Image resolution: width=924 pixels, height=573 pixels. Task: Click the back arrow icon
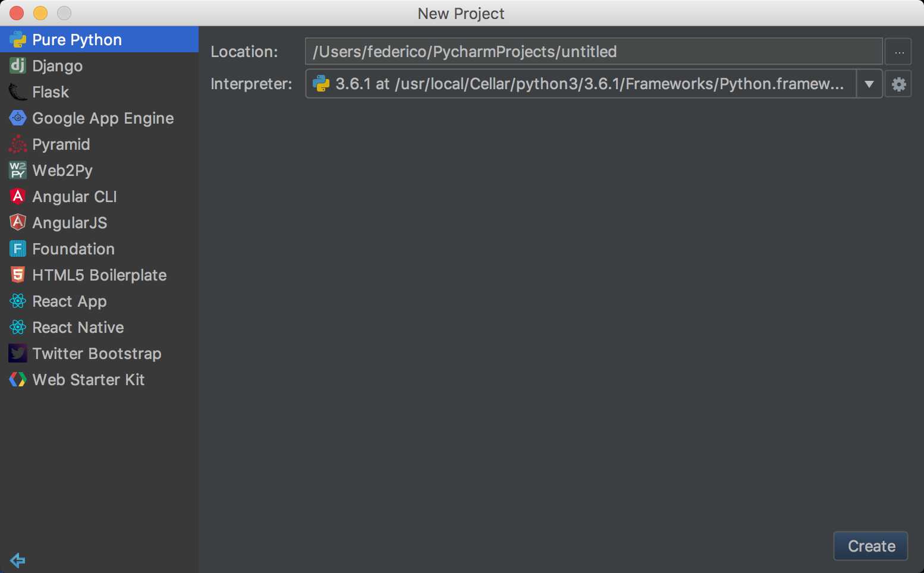pyautogui.click(x=18, y=560)
